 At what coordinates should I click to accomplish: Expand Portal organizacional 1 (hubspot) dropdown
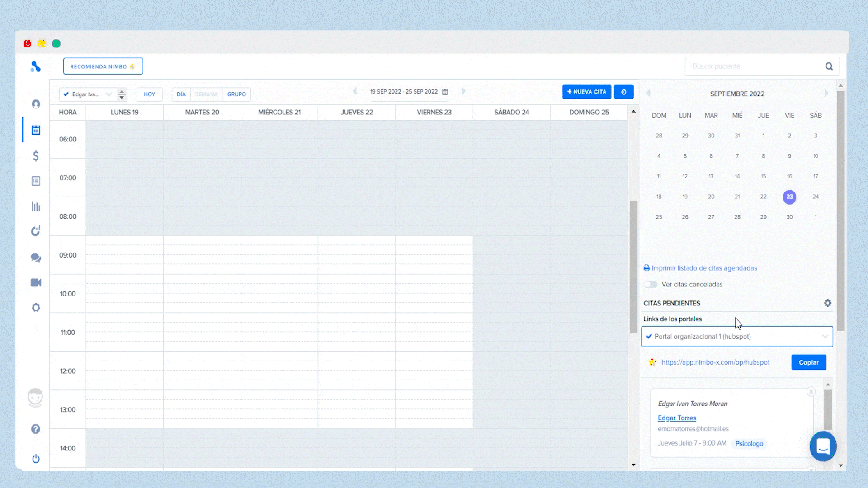pos(737,337)
